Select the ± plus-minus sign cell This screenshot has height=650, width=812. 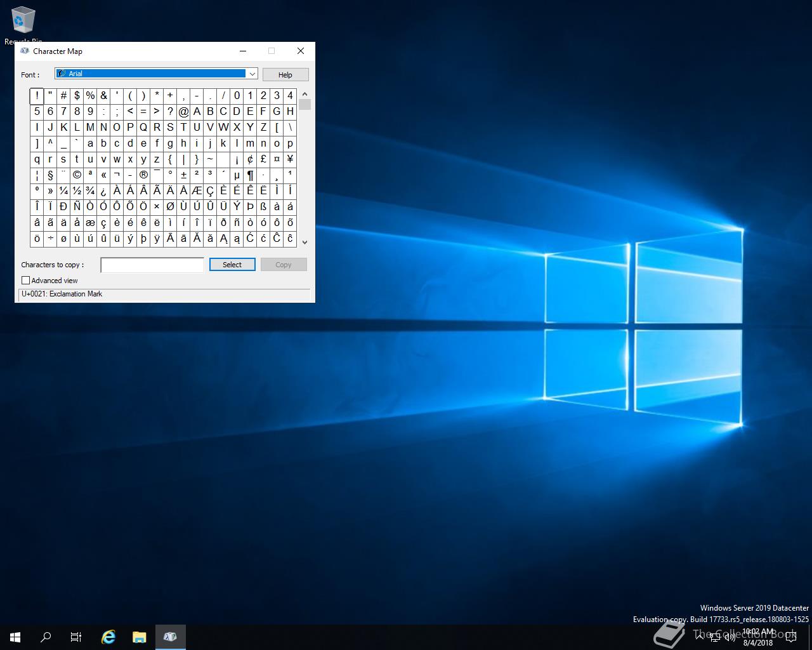pos(183,175)
